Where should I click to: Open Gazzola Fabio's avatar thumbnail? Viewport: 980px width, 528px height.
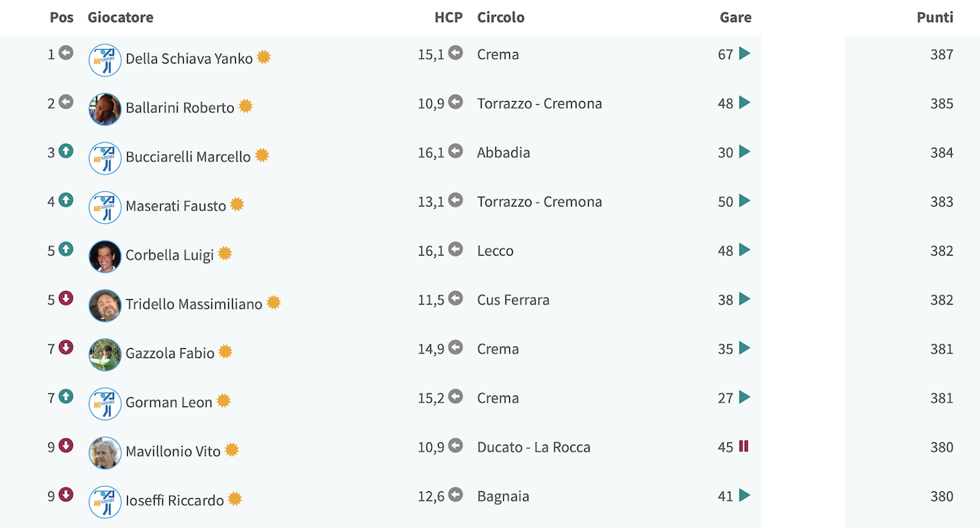coord(105,354)
